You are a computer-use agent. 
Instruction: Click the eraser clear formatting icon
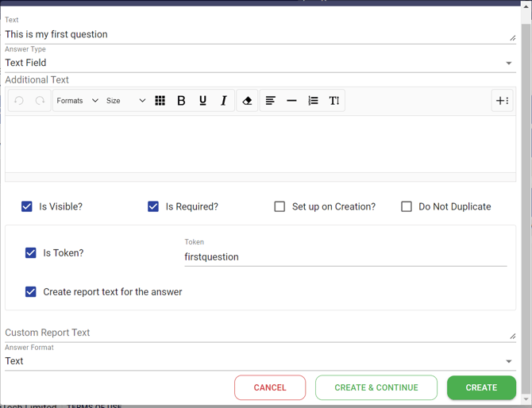coord(247,101)
